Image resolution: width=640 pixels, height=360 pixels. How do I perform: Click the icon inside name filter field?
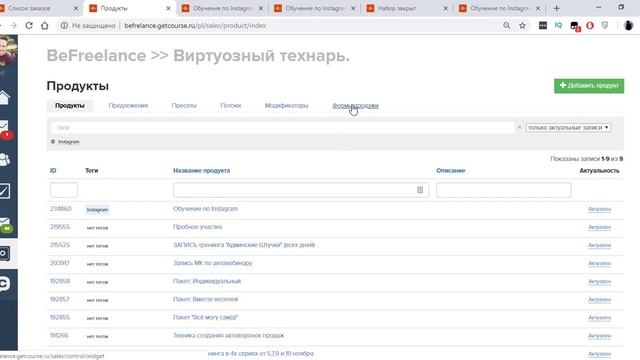420,190
